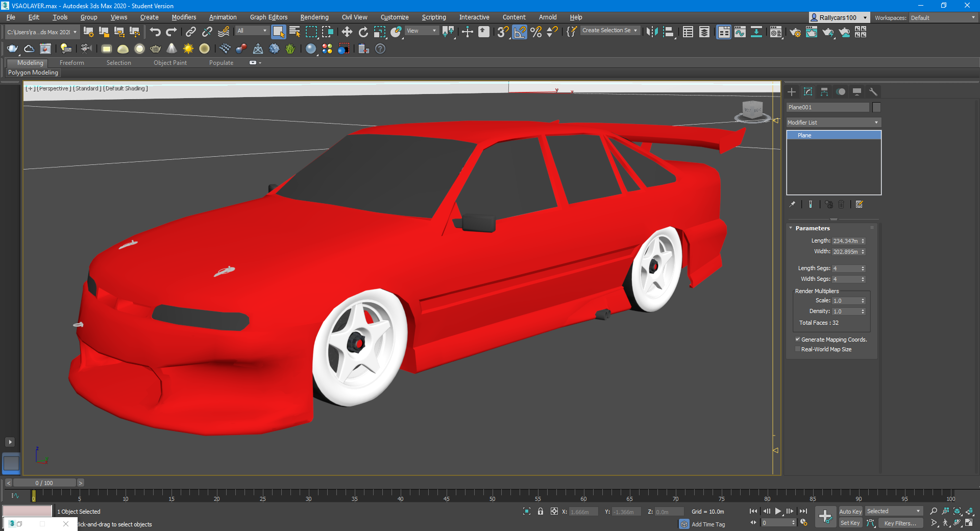This screenshot has height=531, width=980.
Task: Open the project path dropdown
Action: (42, 32)
